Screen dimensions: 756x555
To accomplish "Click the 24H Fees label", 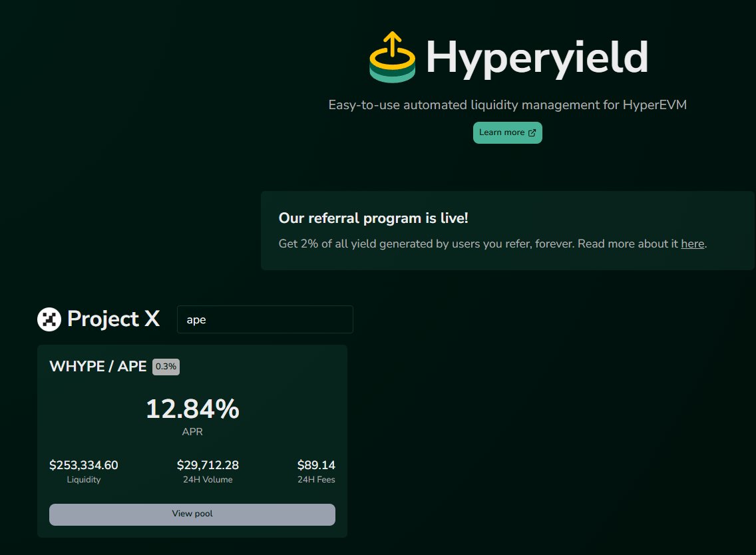I will tap(316, 480).
